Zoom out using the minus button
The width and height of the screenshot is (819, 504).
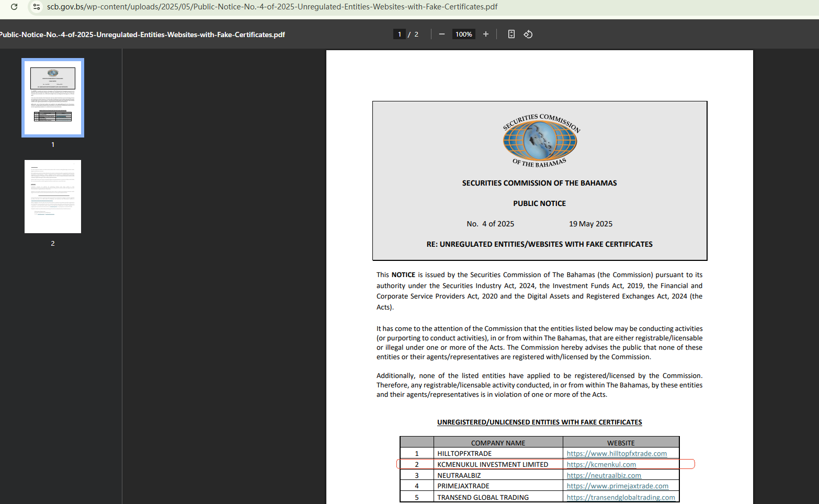(x=442, y=34)
